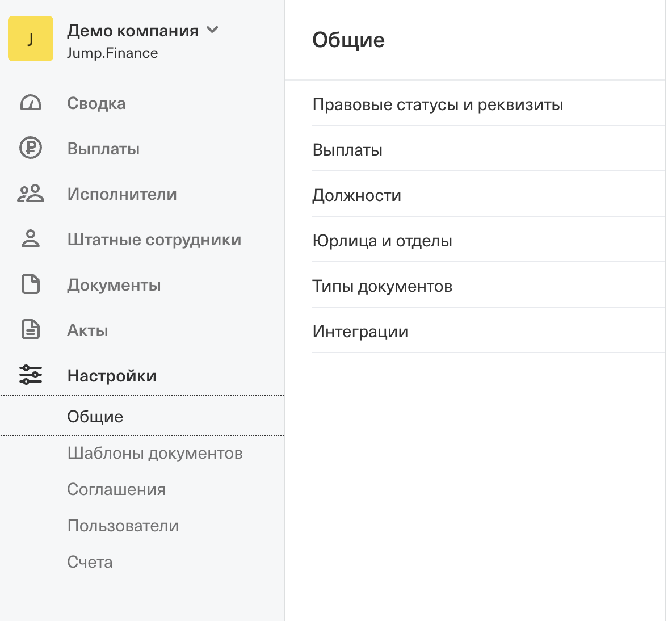Click the yellow company avatar logo
The width and height of the screenshot is (672, 621).
31,39
